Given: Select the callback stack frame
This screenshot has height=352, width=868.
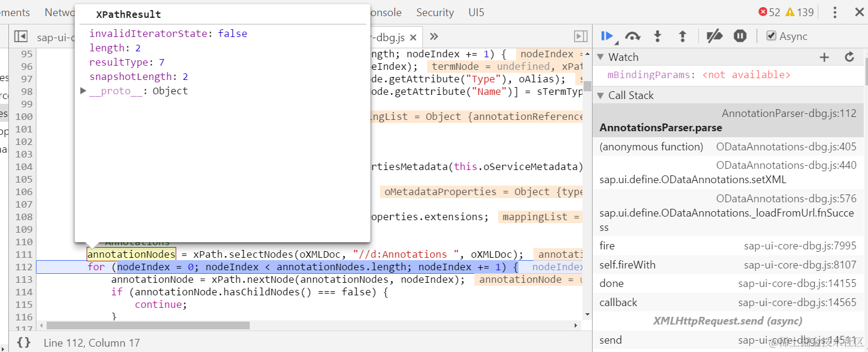Looking at the screenshot, I should click(x=728, y=302).
